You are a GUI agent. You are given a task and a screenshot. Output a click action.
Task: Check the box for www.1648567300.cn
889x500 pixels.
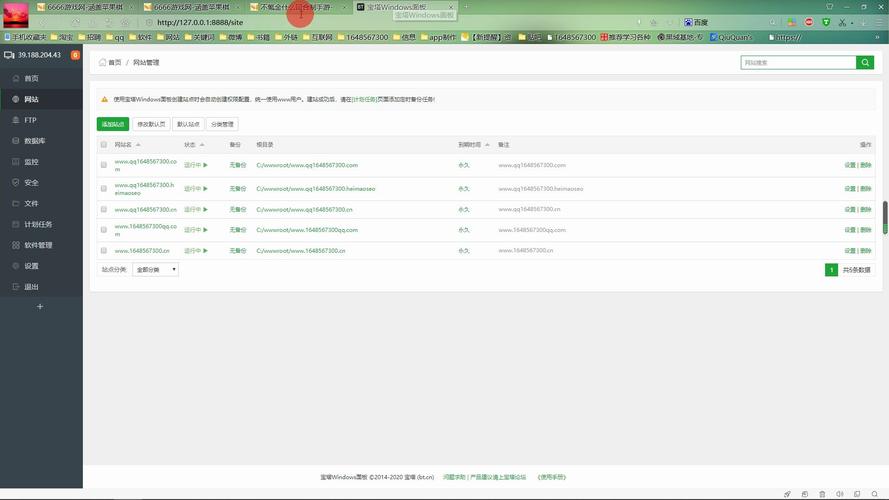[104, 251]
